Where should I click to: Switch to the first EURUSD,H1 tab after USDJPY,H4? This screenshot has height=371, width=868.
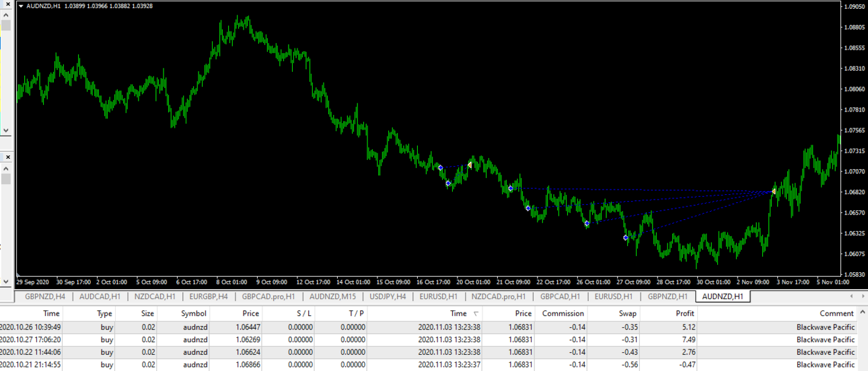(439, 296)
